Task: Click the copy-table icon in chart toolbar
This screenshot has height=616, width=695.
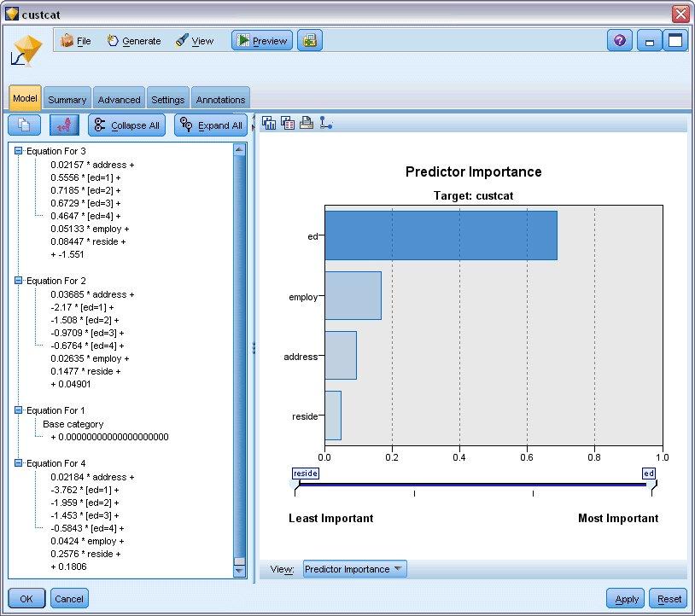Action: coord(288,123)
